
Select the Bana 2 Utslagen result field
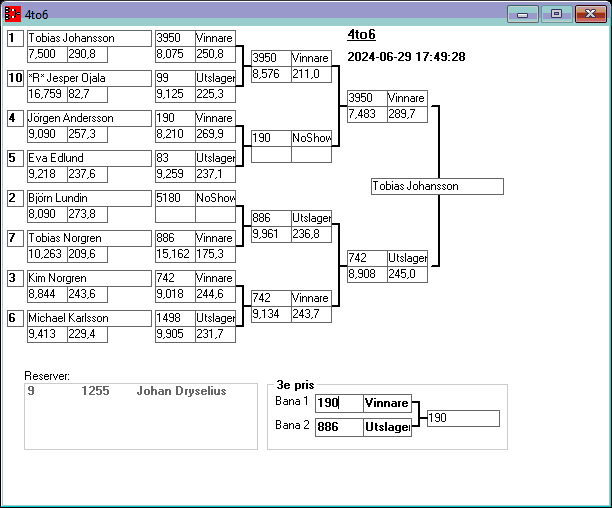coord(386,427)
